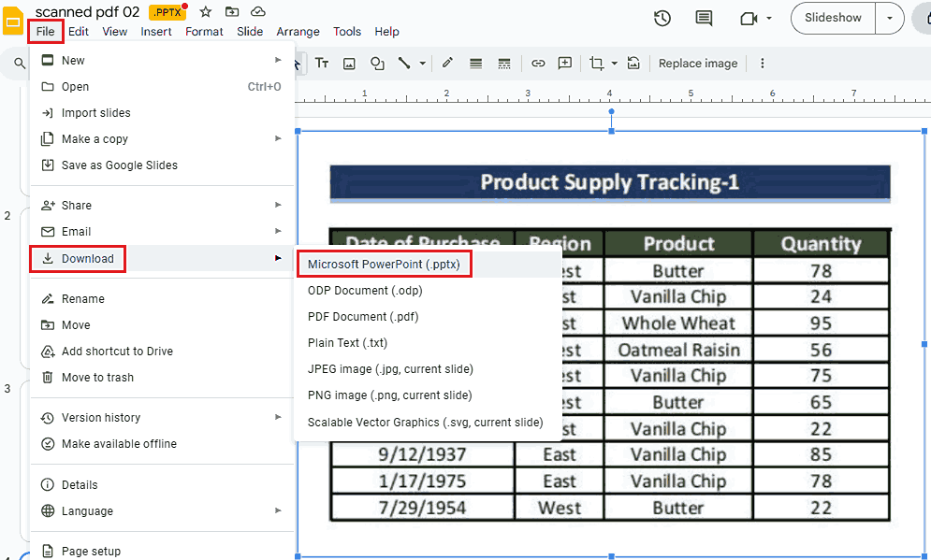Download as Plain Text (.txt)

(x=428, y=343)
